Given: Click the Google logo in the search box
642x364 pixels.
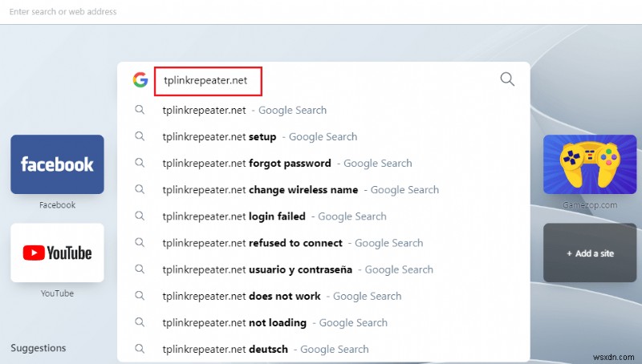Looking at the screenshot, I should tap(140, 79).
